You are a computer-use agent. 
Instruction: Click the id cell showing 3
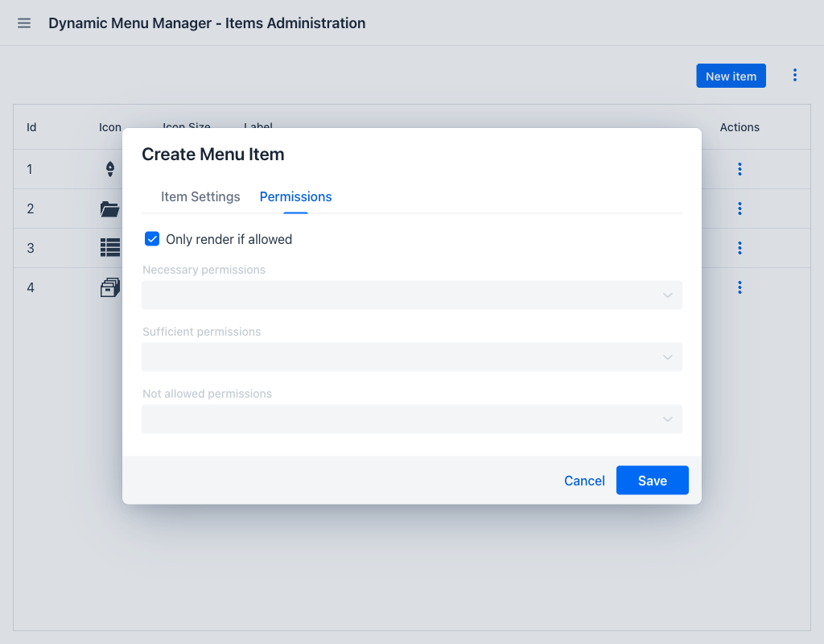[31, 248]
